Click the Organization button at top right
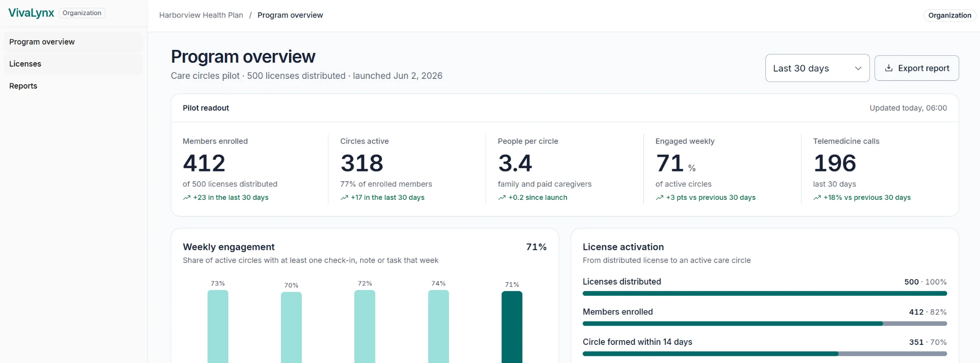The width and height of the screenshot is (980, 363). pyautogui.click(x=950, y=15)
